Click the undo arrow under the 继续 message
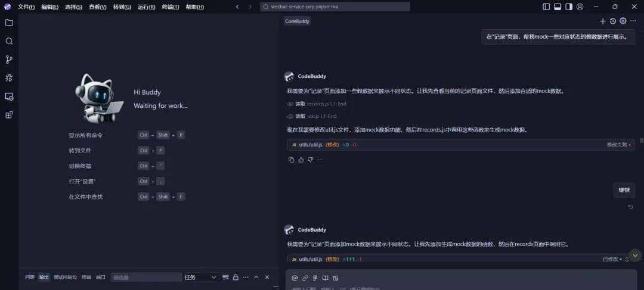644x290 pixels. (630, 207)
